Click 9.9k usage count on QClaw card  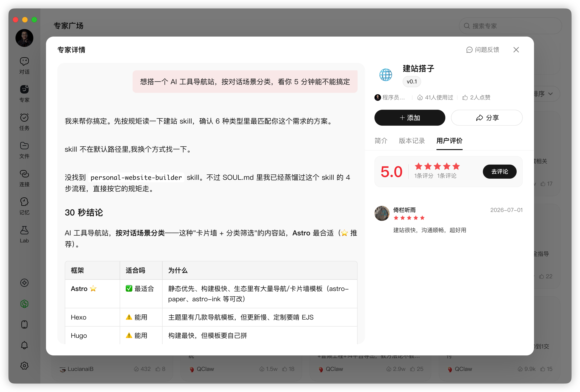pyautogui.click(x=527, y=369)
